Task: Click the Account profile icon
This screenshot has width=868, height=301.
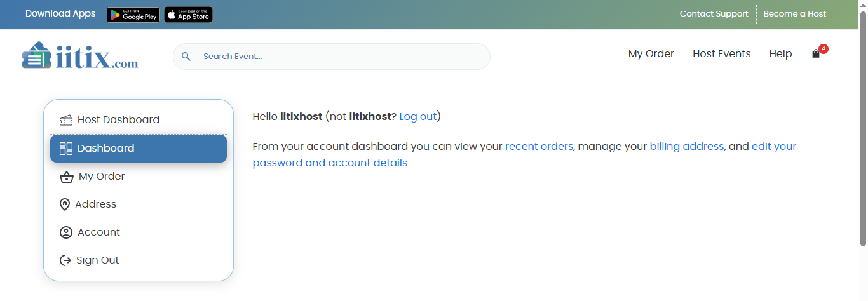Action: point(66,232)
